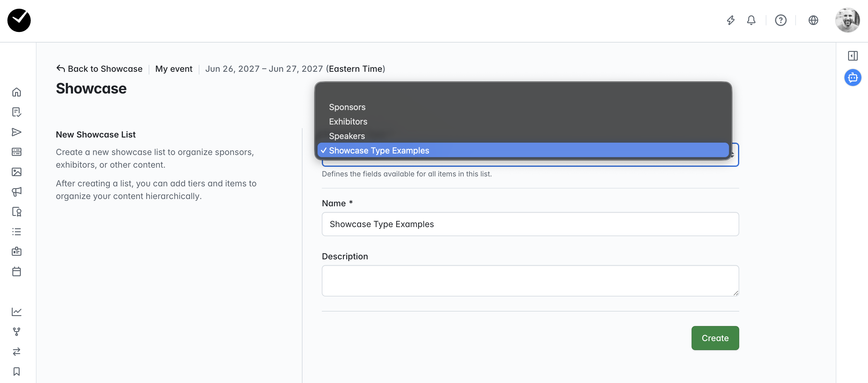Open the table rows sidebar icon
The image size is (868, 383).
coord(17,152)
